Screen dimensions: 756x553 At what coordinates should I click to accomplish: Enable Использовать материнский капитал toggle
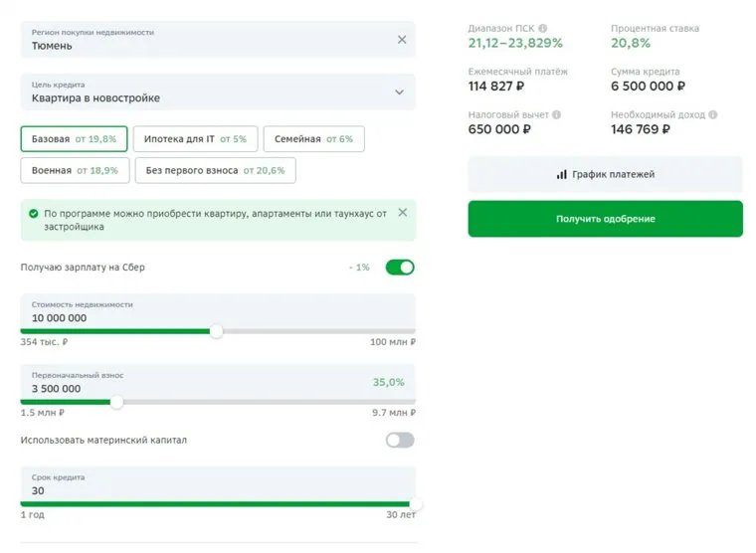pyautogui.click(x=400, y=440)
